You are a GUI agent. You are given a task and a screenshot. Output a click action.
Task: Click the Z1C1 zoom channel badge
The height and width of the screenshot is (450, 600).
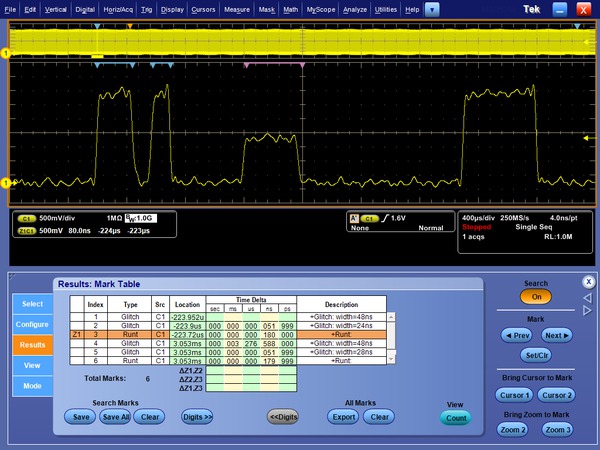(27, 229)
